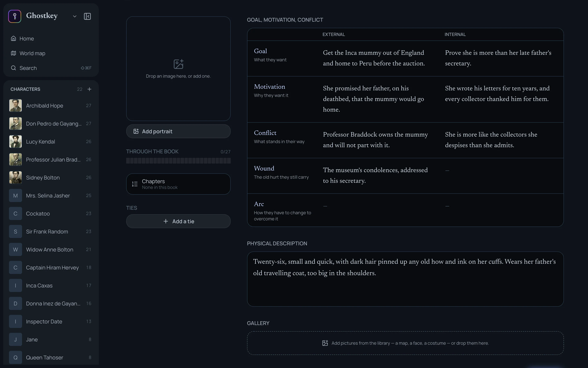Collapse the sidebar with the panel icon
Screen dimensions: 588x368
point(87,16)
